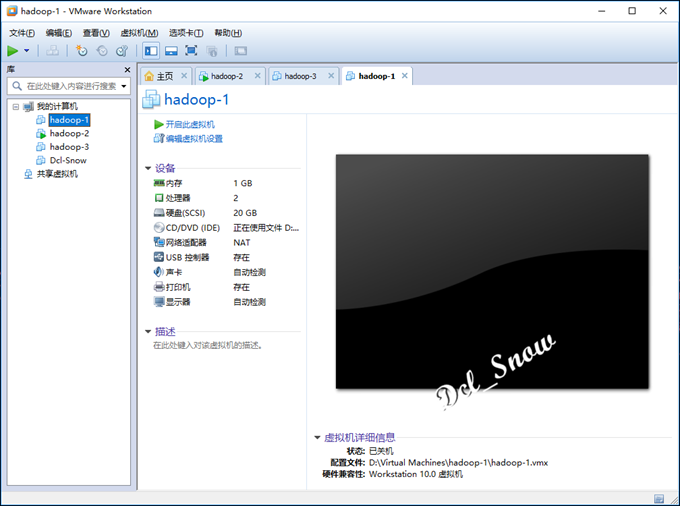
Task: Click the Unity mode toolbar icon
Action: click(x=212, y=51)
